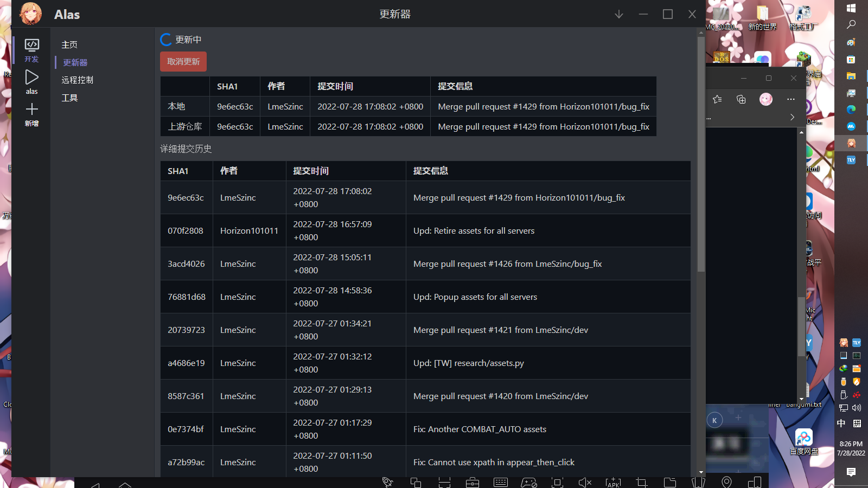
Task: Click the down-arrow icon in Alas title bar
Action: (619, 15)
